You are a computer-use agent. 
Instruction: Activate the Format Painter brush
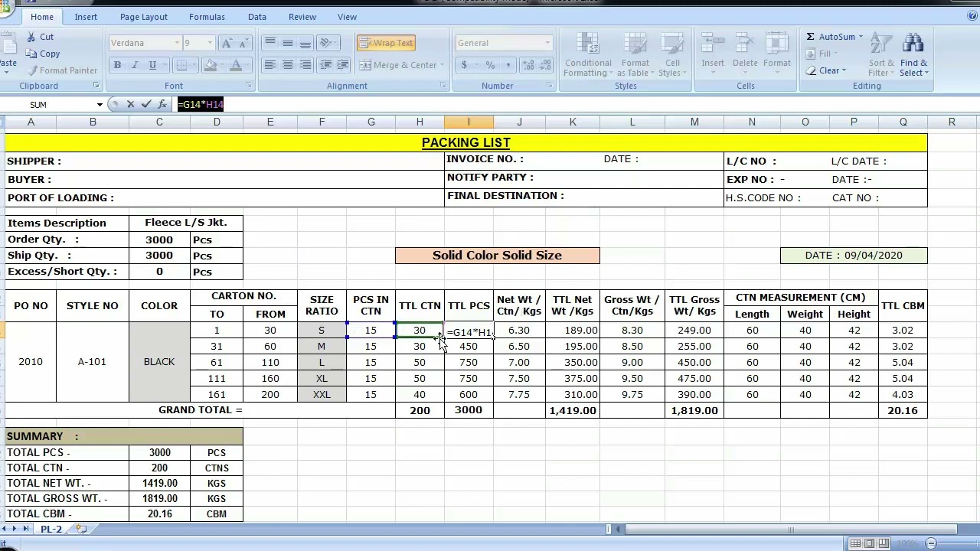point(31,70)
